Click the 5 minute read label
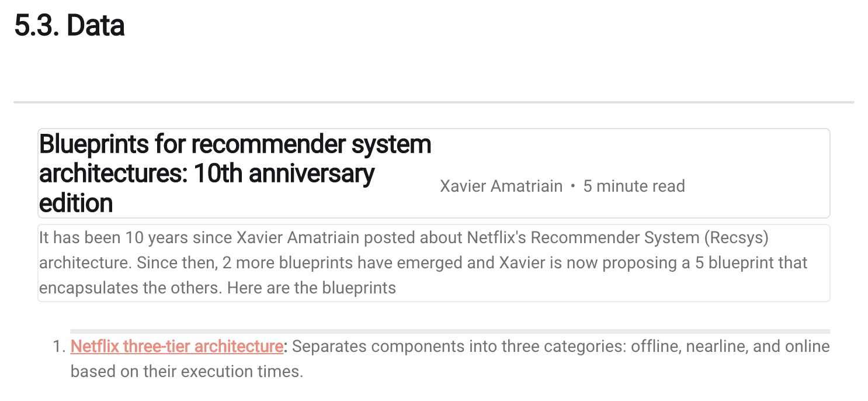868x401 pixels. [x=634, y=186]
